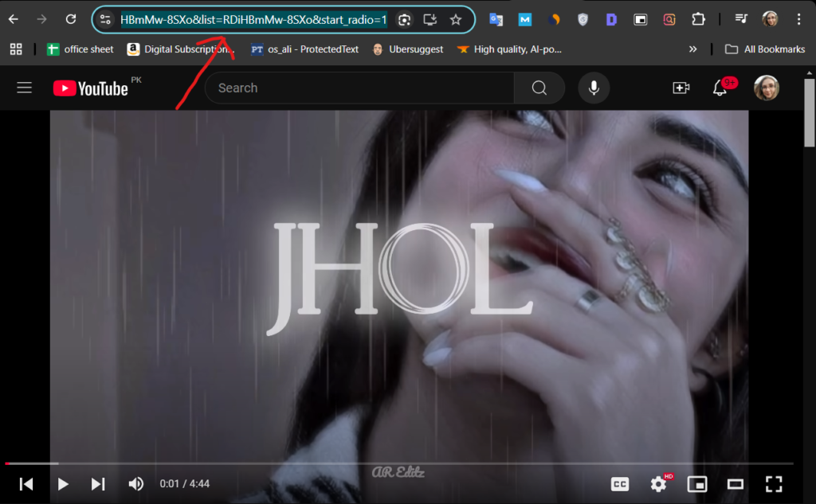
Task: Click the picture-in-picture extension icon
Action: 640,20
